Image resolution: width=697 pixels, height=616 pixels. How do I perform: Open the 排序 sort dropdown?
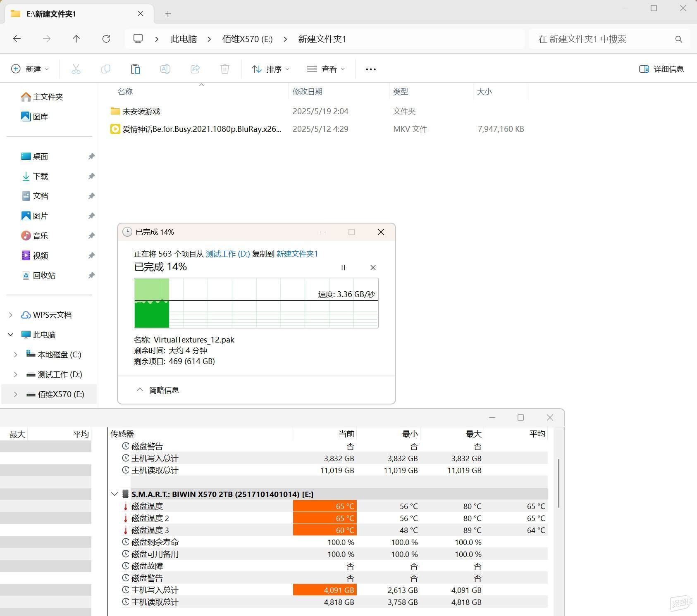point(271,69)
